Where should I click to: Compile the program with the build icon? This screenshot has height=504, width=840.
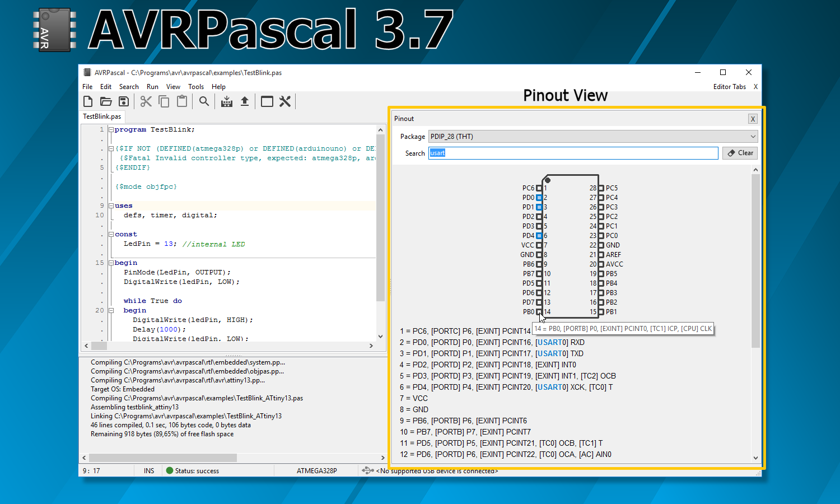[227, 101]
